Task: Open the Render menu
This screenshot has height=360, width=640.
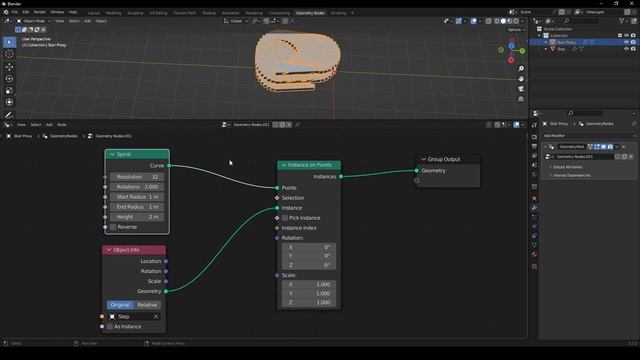Action: tap(40, 12)
